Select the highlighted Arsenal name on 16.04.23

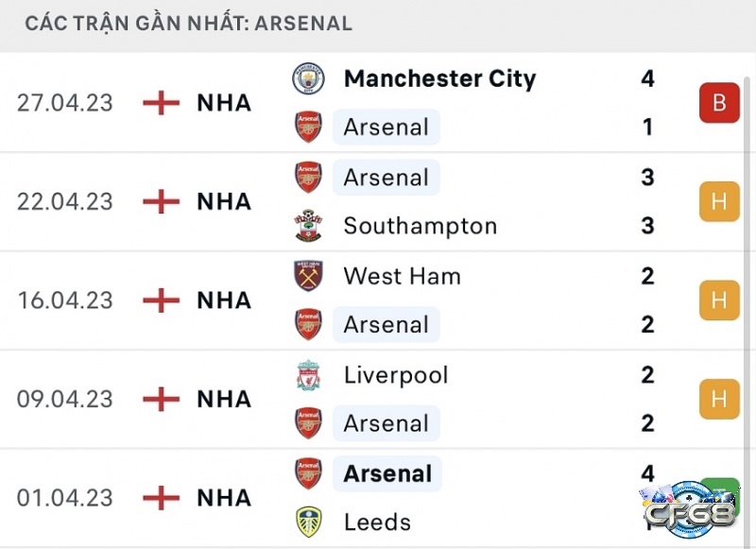click(x=386, y=324)
